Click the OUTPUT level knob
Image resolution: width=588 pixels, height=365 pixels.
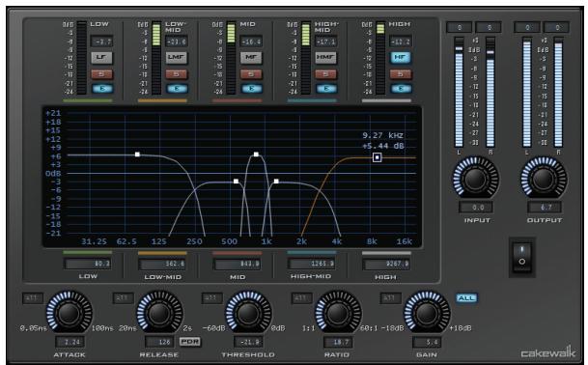pyautogui.click(x=544, y=179)
